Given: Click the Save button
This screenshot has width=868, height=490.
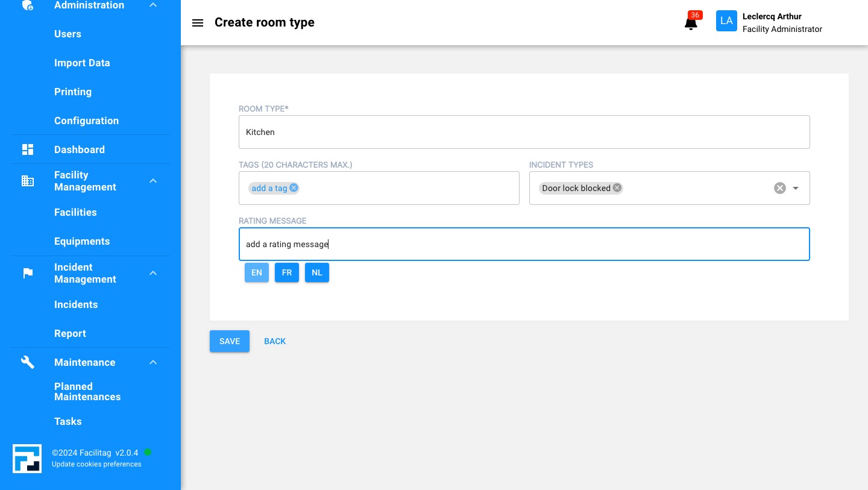Looking at the screenshot, I should point(230,341).
